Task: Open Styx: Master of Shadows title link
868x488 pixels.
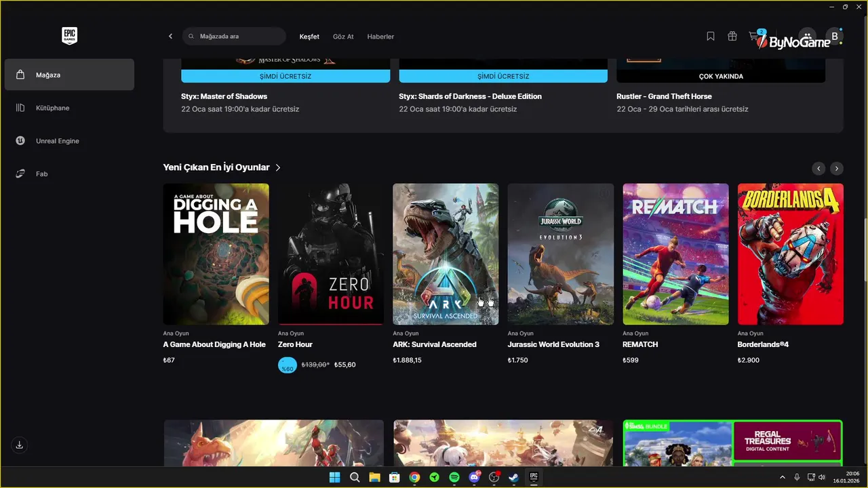Action: pos(224,96)
